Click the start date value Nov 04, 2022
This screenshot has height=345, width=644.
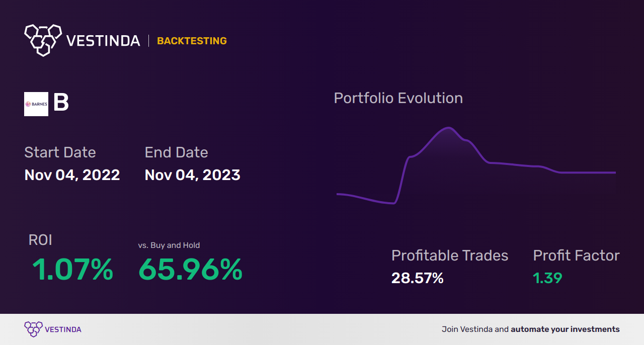72,175
